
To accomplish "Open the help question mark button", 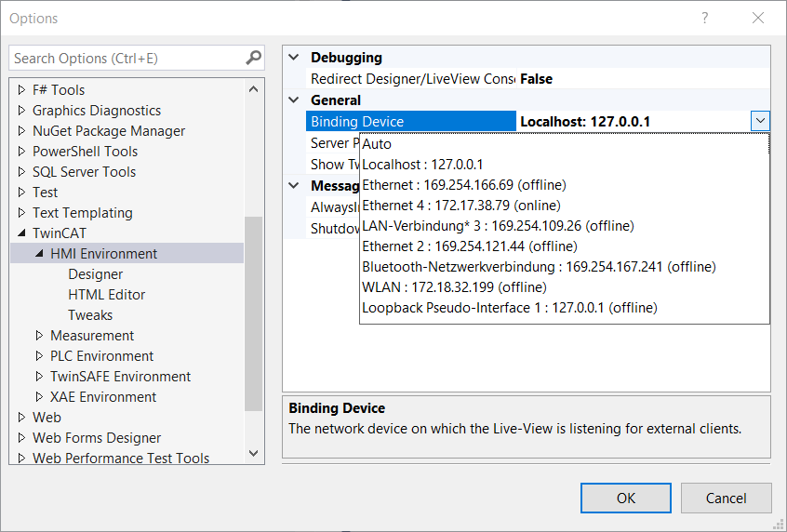I will (705, 18).
